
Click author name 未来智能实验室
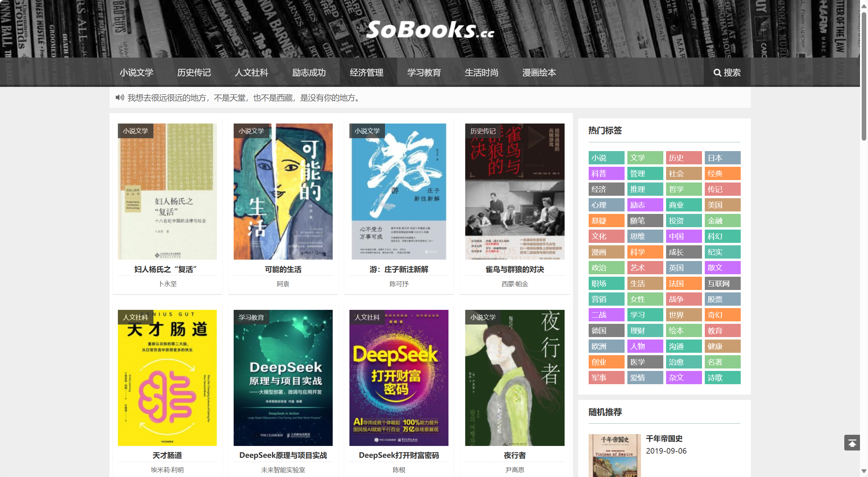tap(283, 470)
